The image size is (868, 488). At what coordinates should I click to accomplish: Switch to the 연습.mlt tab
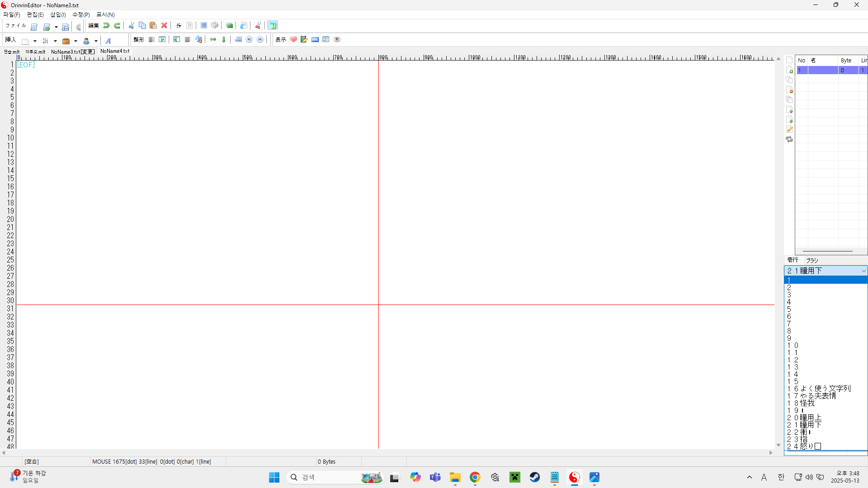tap(12, 52)
